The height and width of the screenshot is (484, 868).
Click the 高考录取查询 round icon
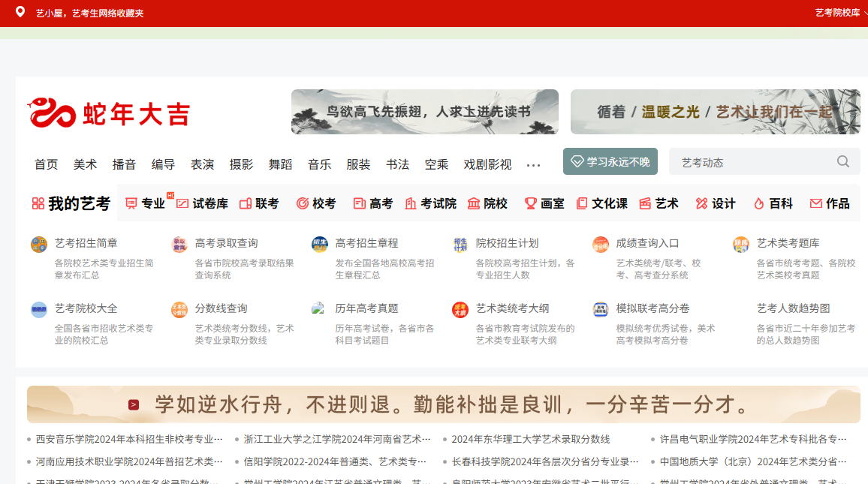(x=179, y=245)
